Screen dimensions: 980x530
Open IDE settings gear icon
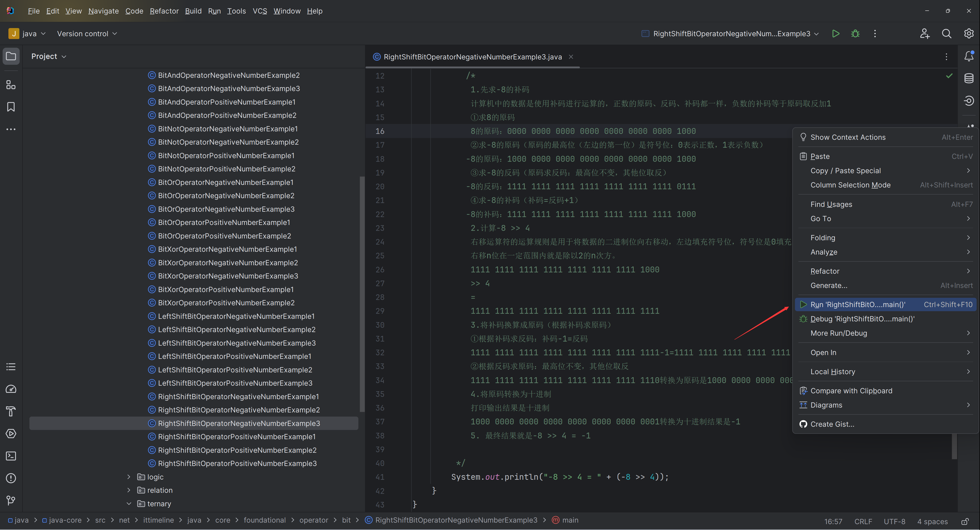[x=969, y=33]
